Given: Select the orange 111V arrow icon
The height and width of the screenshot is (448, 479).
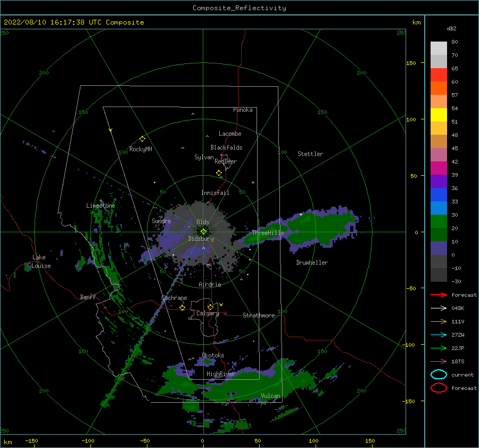Looking at the screenshot, I should coord(439,321).
